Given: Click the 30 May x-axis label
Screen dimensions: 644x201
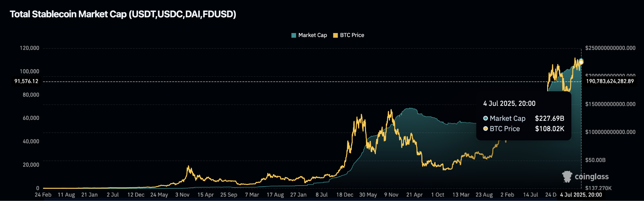Looking at the screenshot, I should 368,195.
